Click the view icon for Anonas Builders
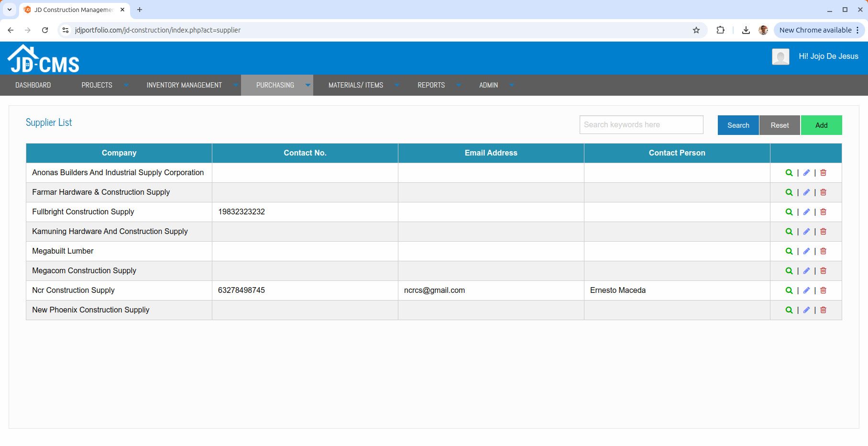 tap(789, 173)
